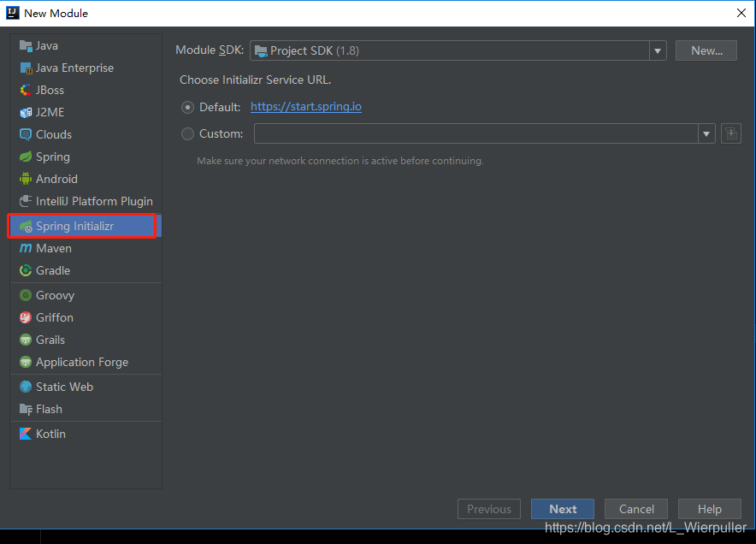Open the Help button
756x544 pixels.
coord(710,509)
